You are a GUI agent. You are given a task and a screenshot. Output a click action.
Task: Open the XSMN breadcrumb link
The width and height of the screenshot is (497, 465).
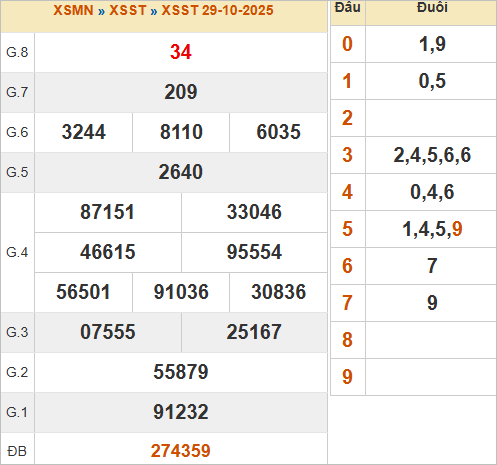click(73, 10)
